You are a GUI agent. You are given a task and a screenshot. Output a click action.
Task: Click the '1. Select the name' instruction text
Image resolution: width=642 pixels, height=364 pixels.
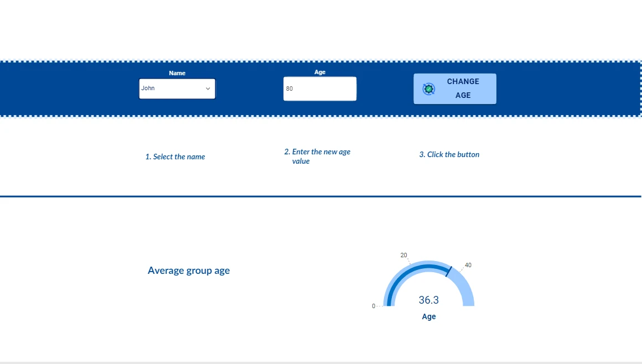pos(175,157)
